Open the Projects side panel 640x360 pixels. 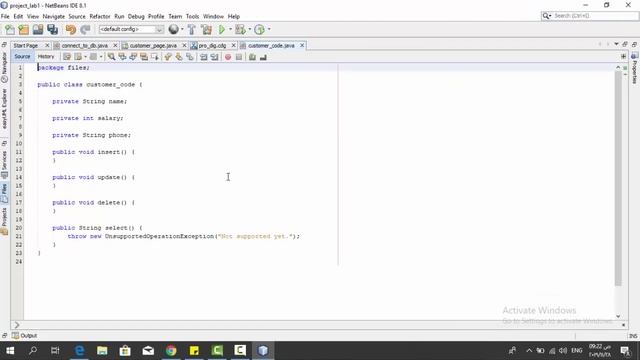[4, 221]
